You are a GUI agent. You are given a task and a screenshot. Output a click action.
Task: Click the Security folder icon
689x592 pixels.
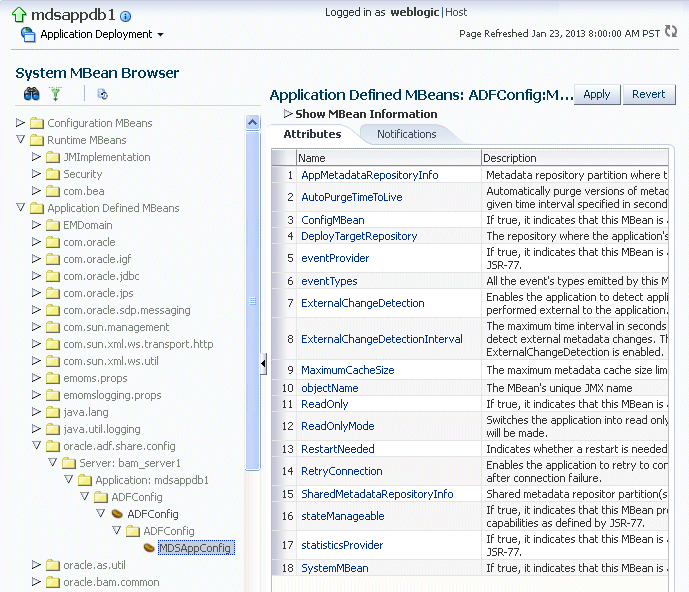point(53,174)
